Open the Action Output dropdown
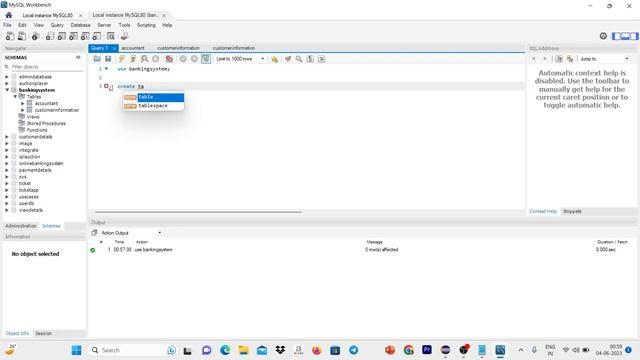 (131, 233)
